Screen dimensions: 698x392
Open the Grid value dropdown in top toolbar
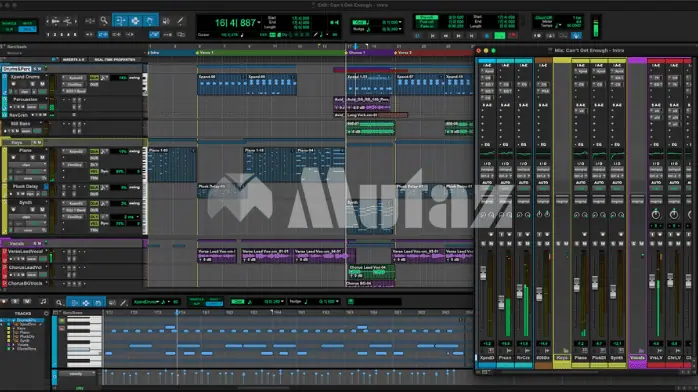click(400, 22)
